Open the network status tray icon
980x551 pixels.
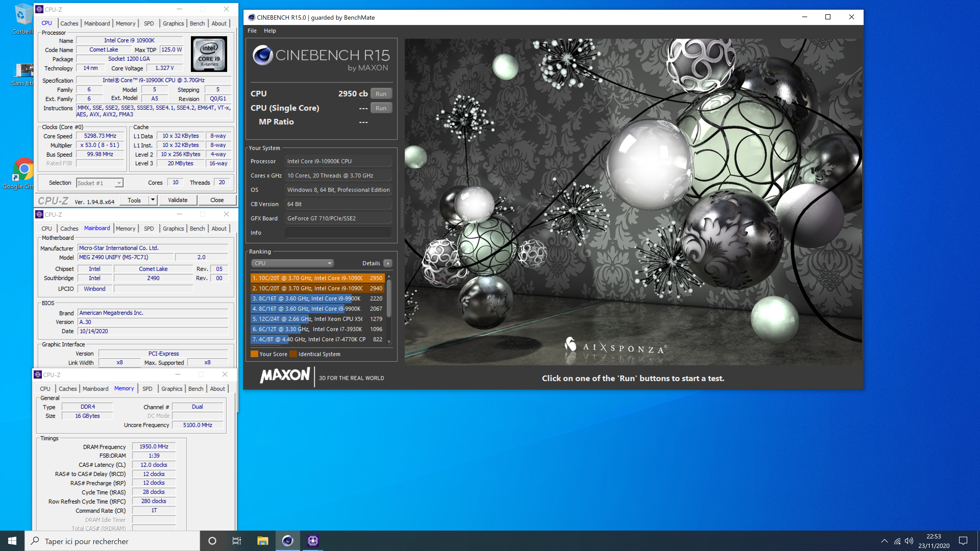[897, 541]
